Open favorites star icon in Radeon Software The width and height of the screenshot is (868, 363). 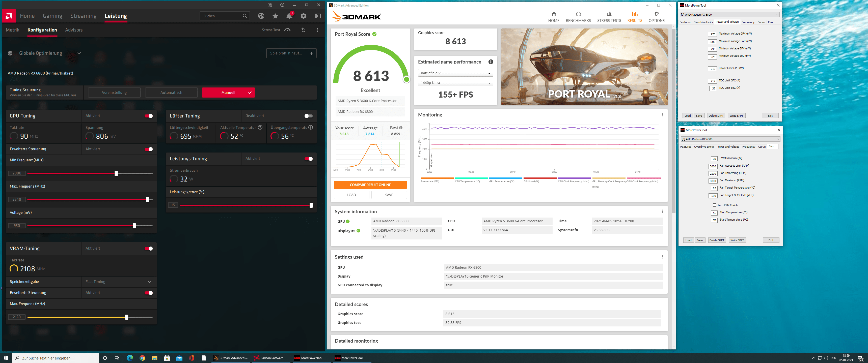pyautogui.click(x=275, y=16)
